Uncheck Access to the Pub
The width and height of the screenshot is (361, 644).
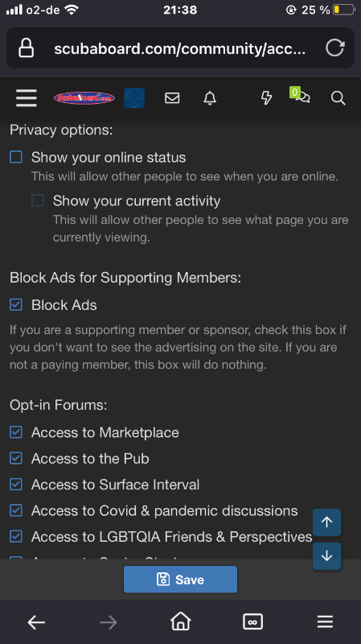16,458
